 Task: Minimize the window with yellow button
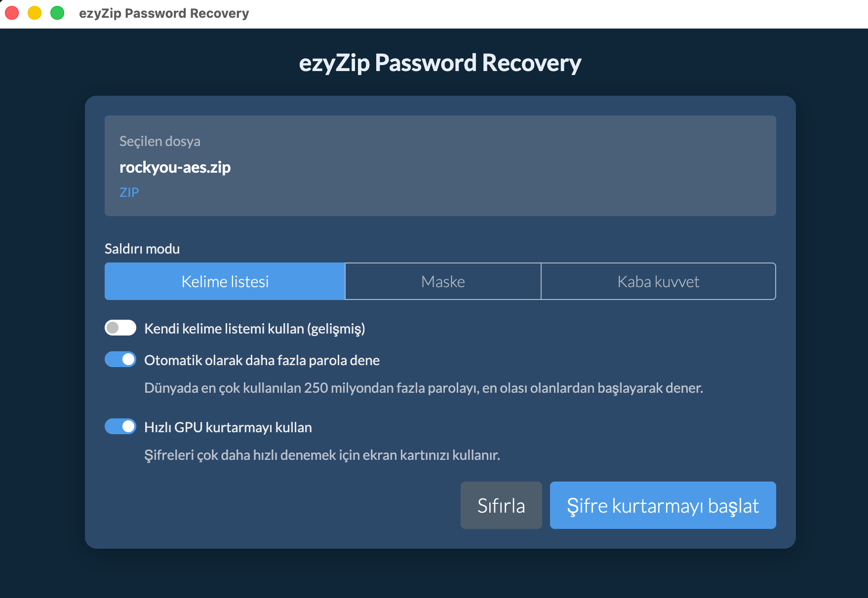click(x=35, y=13)
